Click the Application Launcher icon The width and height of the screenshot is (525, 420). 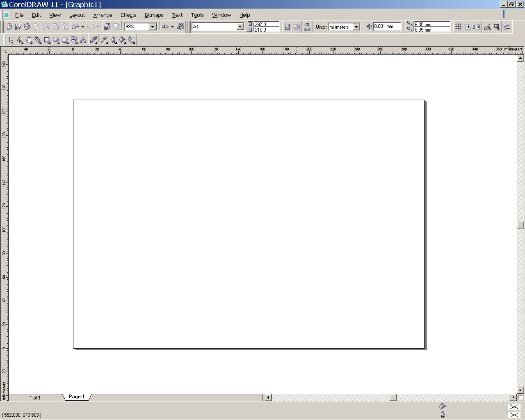165,27
